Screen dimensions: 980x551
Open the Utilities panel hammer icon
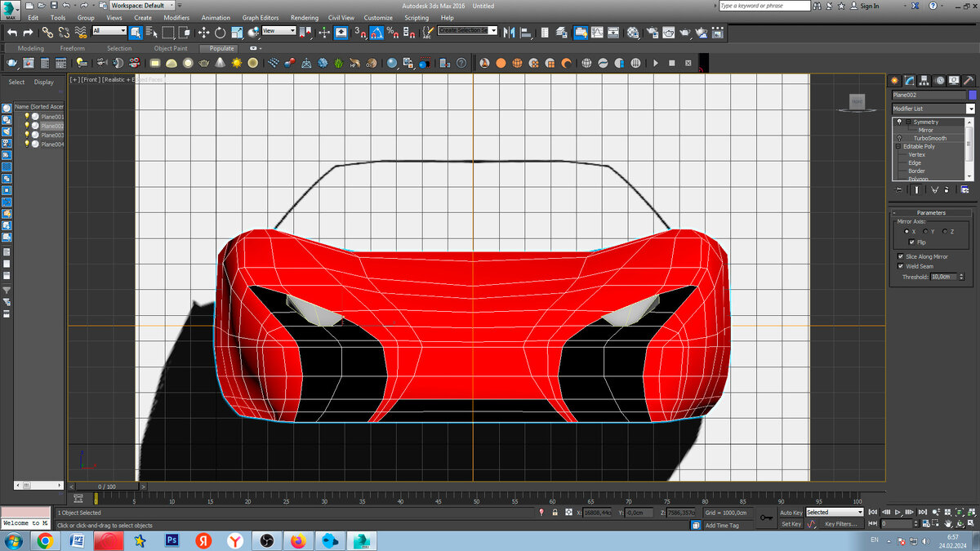969,80
